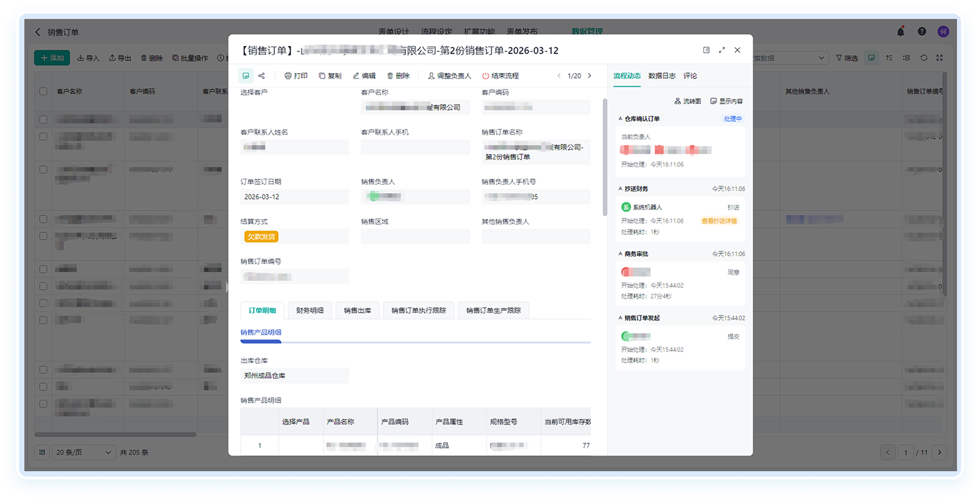Click the 打印 print icon in record toolbar
980x501 pixels.
point(288,76)
